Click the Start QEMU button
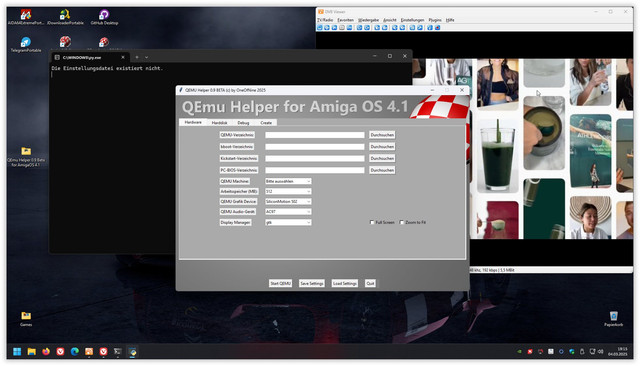 tap(280, 283)
